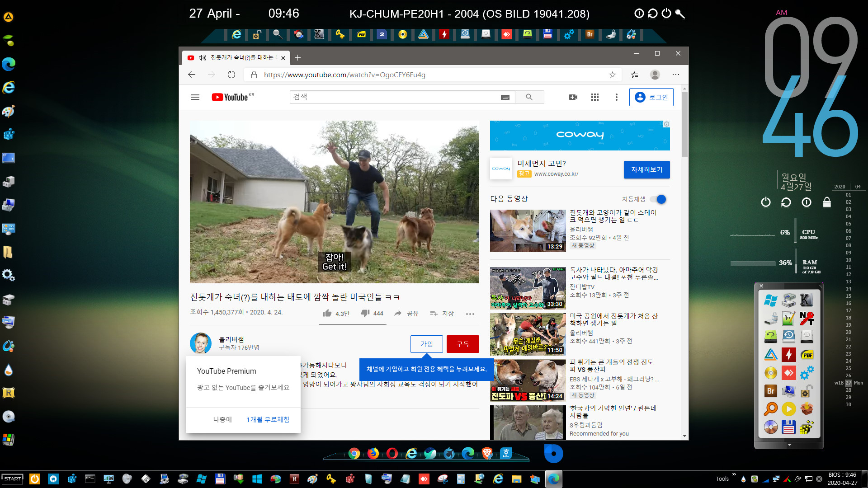Open the YouTube apps grid
868x488 pixels.
(595, 97)
